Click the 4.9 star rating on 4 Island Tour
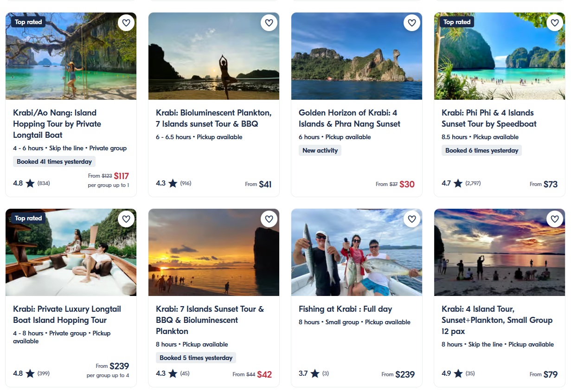This screenshot has height=392, width=571. point(452,373)
